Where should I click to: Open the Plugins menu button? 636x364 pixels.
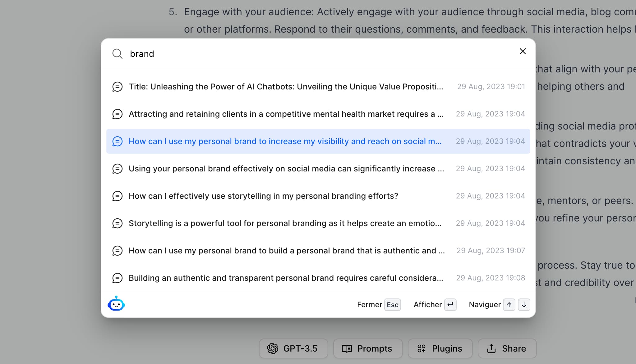click(x=440, y=348)
